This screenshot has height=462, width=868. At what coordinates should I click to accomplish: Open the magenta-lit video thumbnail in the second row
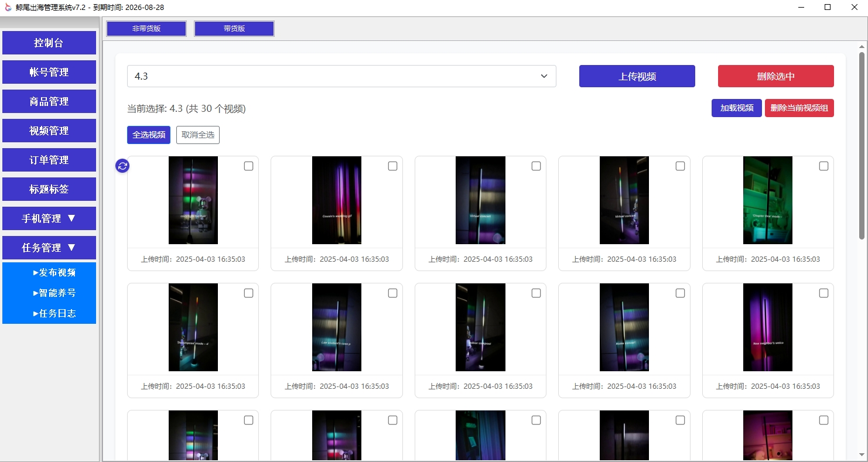767,327
